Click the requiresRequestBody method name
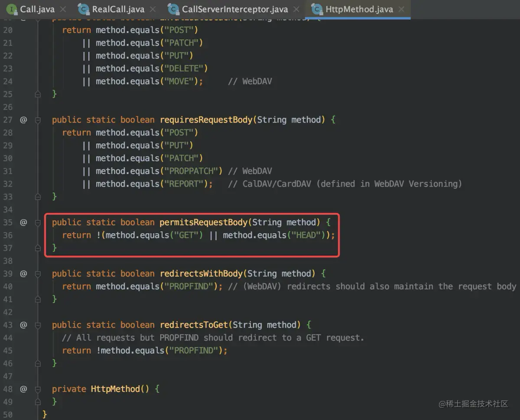Image resolution: width=520 pixels, height=420 pixels. [206, 120]
